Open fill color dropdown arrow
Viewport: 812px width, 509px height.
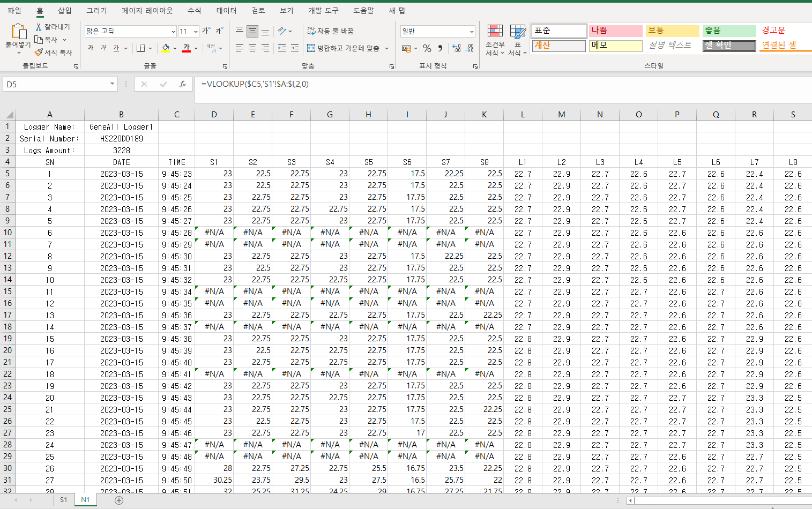click(x=176, y=48)
